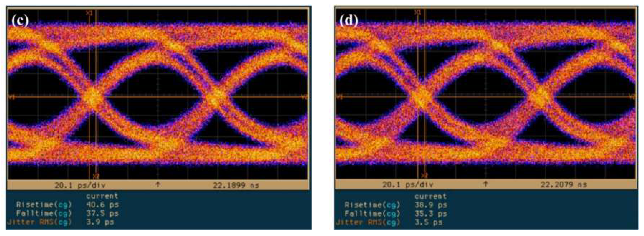Click the 20.1 ps/div readout in panel (c)

tap(80, 185)
